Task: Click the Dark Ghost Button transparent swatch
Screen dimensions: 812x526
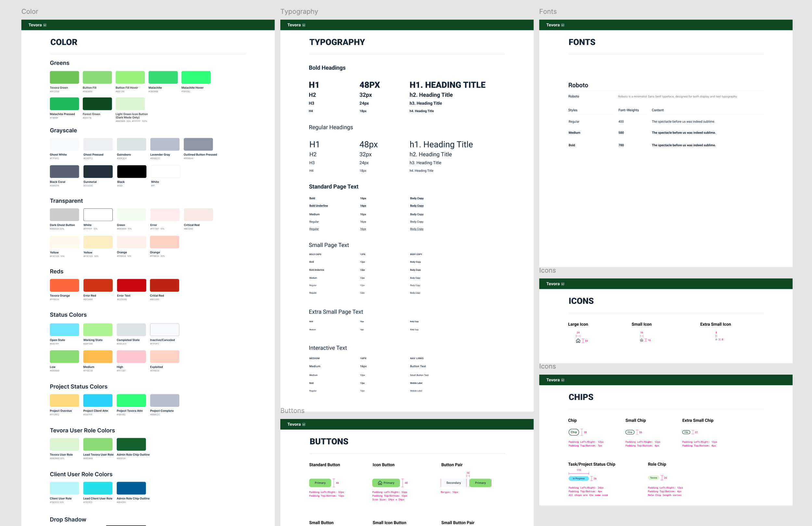Action: [64, 215]
